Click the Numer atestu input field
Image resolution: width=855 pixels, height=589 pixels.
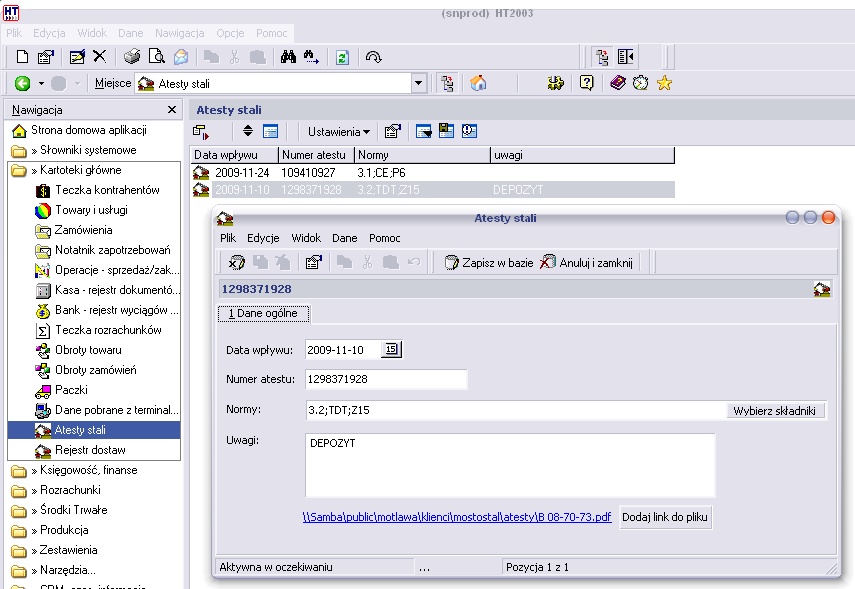[386, 380]
